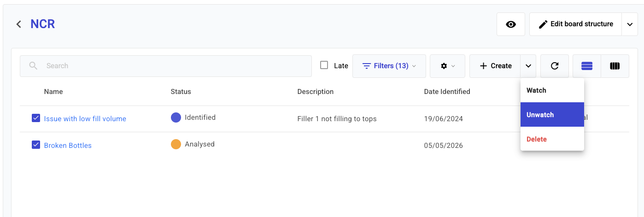Screen dimensions: 644x217
Task: Select Delete from the dropdown menu
Action: tap(552, 139)
